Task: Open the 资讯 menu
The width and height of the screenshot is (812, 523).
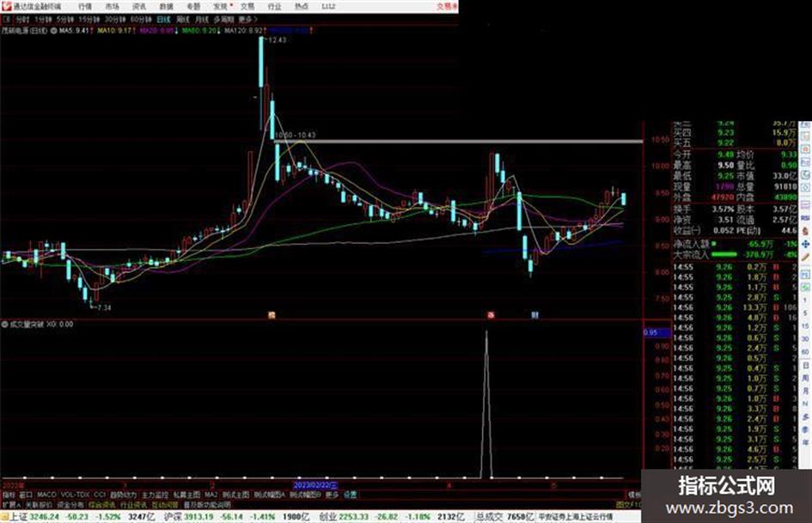Action: (x=139, y=7)
